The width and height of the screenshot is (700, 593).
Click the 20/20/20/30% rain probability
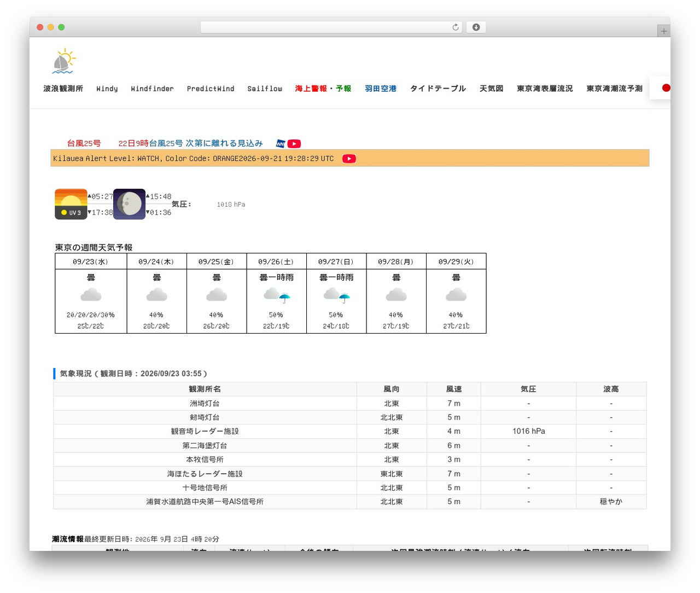tap(91, 315)
